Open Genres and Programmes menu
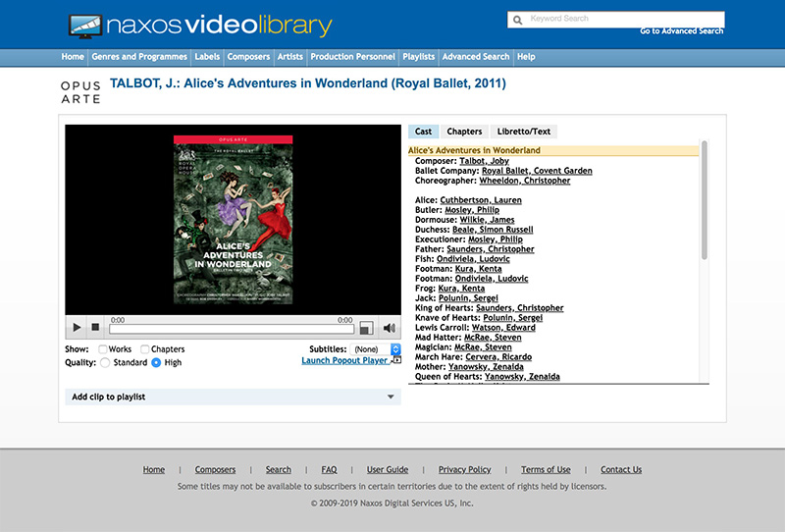This screenshot has width=785, height=532. 139,57
